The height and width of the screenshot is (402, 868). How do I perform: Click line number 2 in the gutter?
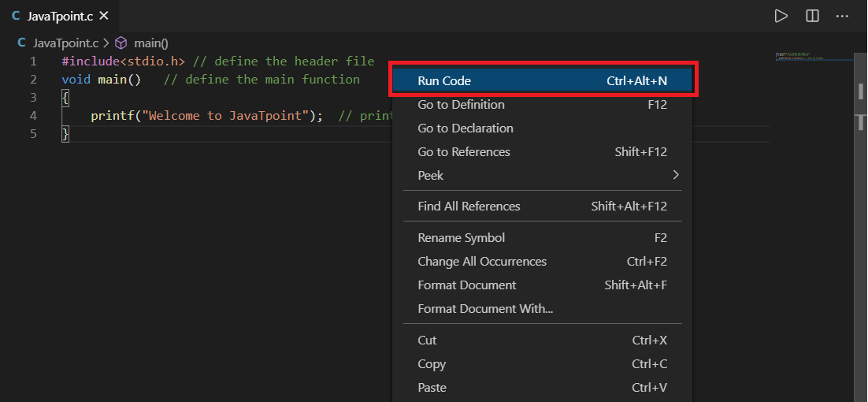pos(34,79)
